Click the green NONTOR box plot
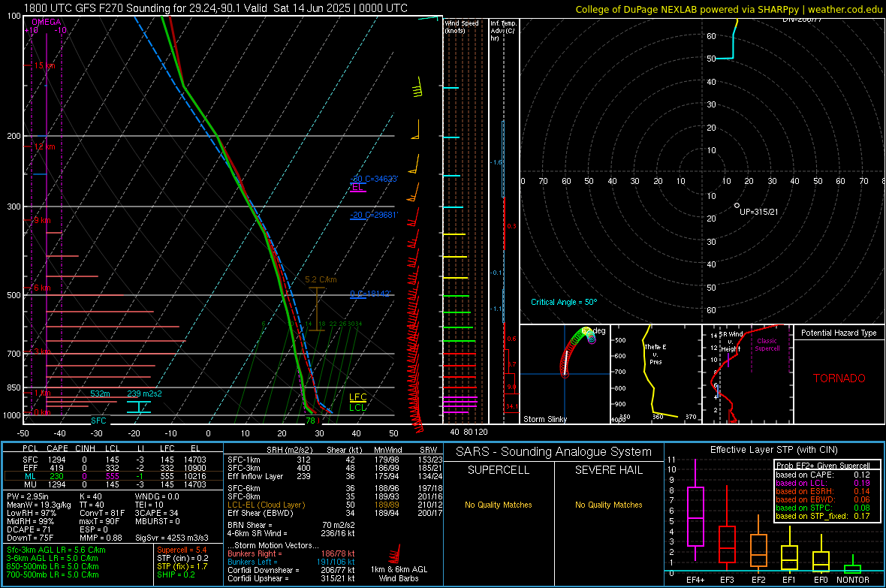This screenshot has height=588, width=886. [x=853, y=565]
